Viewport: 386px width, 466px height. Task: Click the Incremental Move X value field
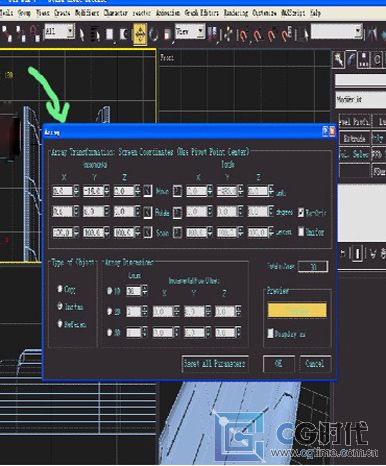point(62,191)
